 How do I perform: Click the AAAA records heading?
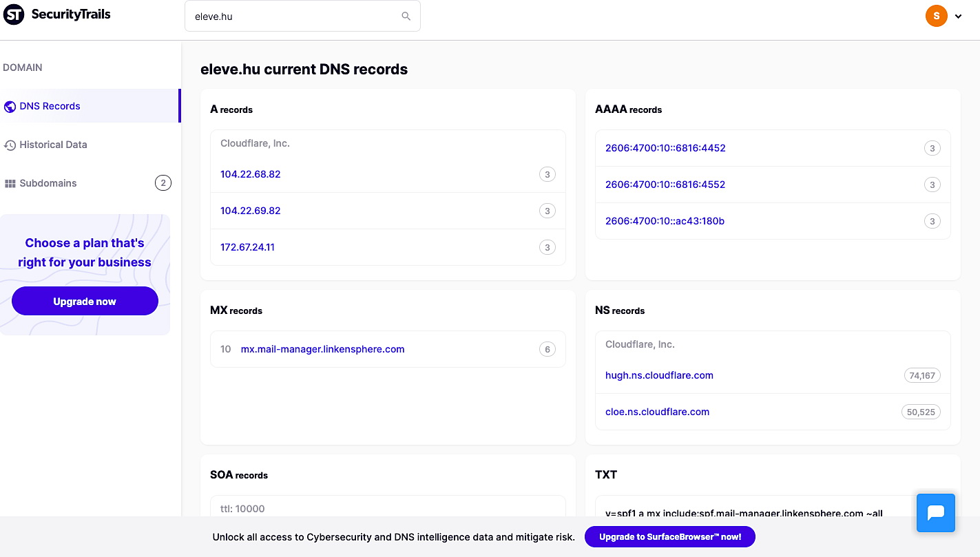click(628, 109)
